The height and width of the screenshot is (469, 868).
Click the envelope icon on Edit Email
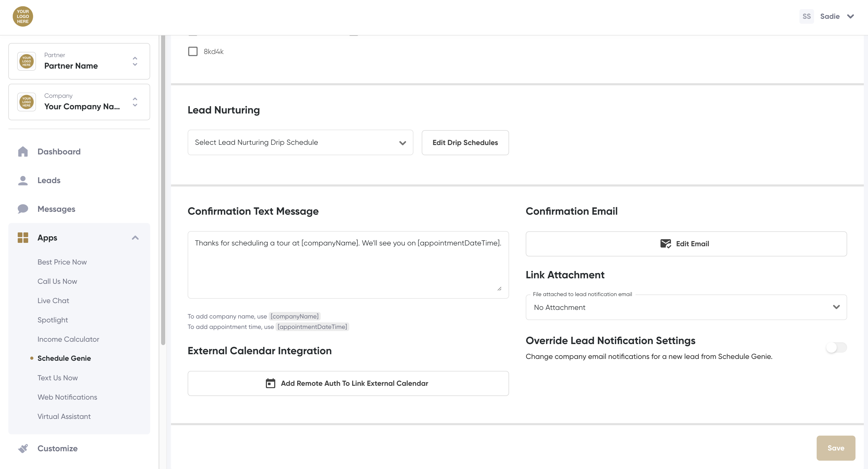tap(665, 244)
